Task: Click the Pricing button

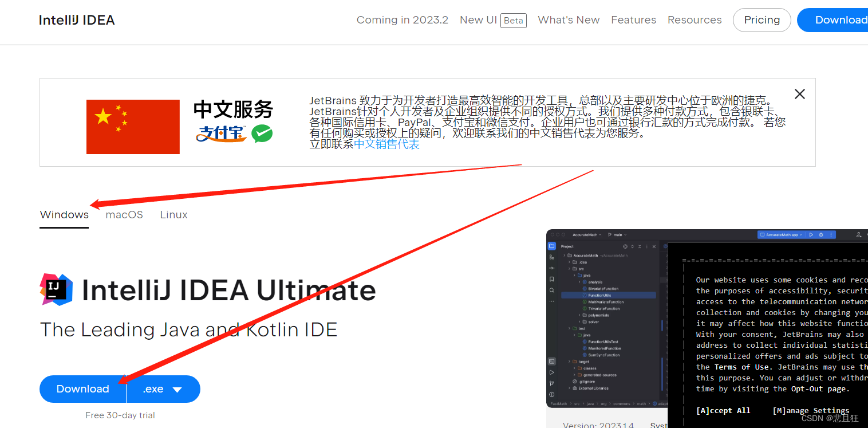Action: 762,20
